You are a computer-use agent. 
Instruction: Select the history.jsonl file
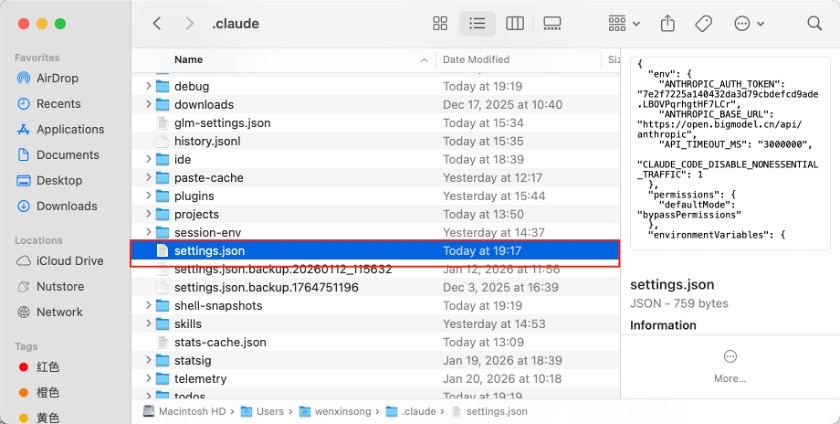(207, 141)
